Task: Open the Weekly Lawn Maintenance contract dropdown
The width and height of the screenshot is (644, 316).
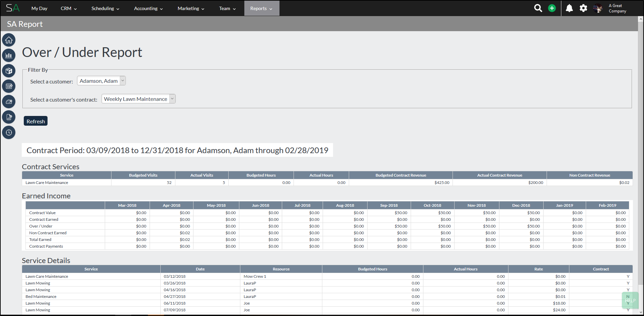Action: pos(138,99)
